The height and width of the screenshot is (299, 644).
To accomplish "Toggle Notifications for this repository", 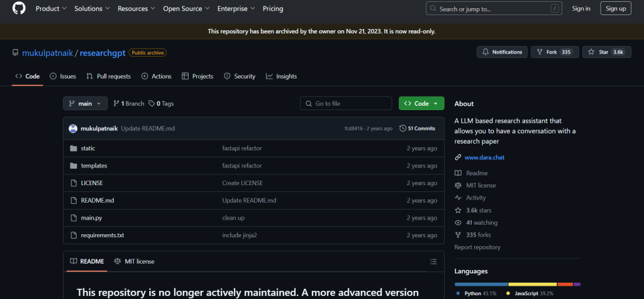I will (501, 52).
